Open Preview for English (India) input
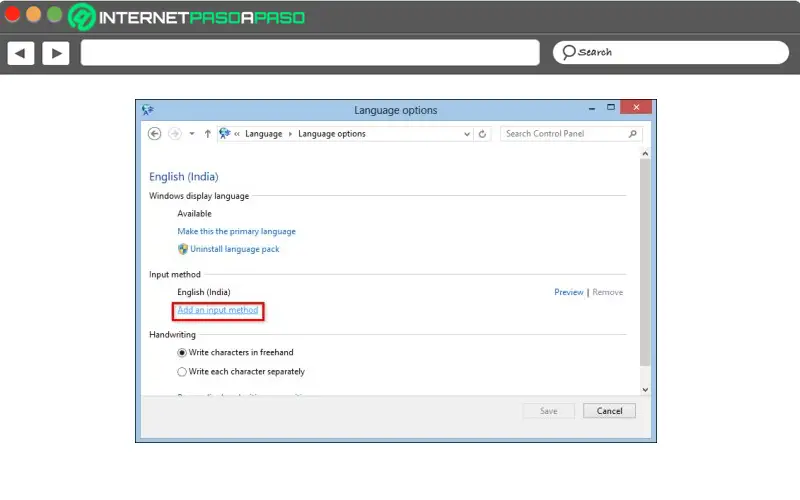 pyautogui.click(x=568, y=292)
